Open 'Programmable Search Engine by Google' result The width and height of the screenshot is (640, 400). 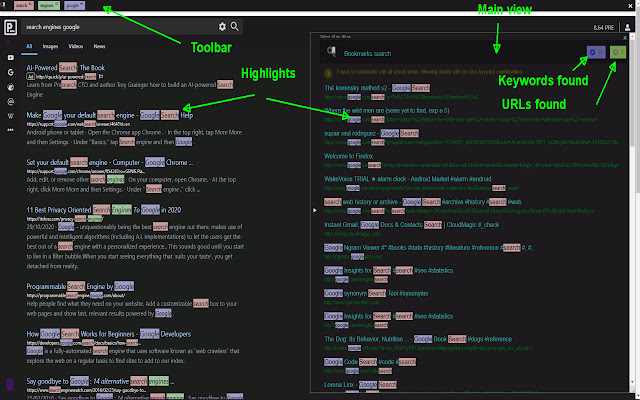(80, 287)
